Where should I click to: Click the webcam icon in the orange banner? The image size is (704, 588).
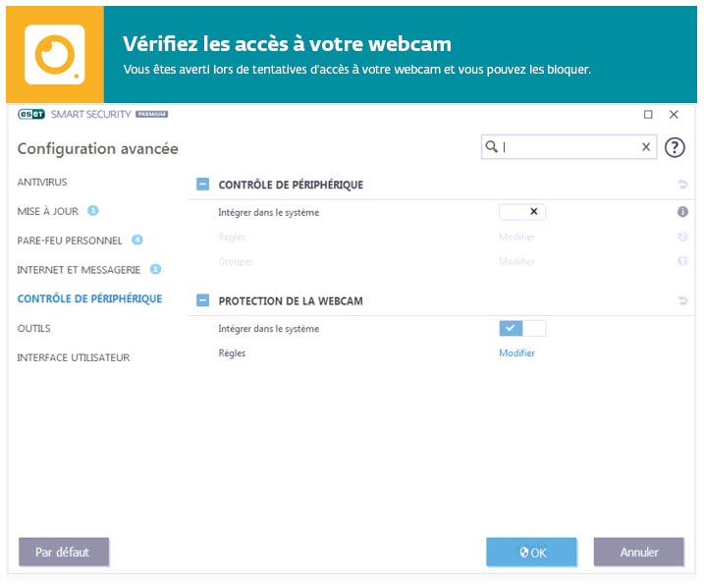pyautogui.click(x=54, y=54)
